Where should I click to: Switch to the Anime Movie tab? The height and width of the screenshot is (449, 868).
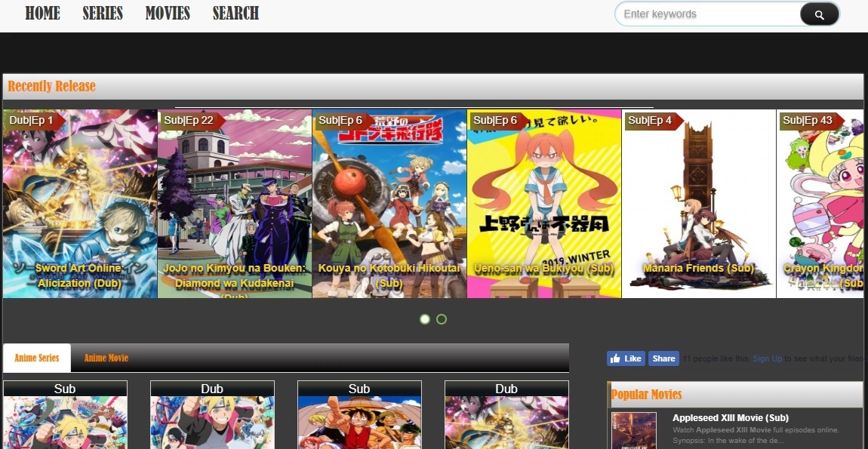coord(106,358)
